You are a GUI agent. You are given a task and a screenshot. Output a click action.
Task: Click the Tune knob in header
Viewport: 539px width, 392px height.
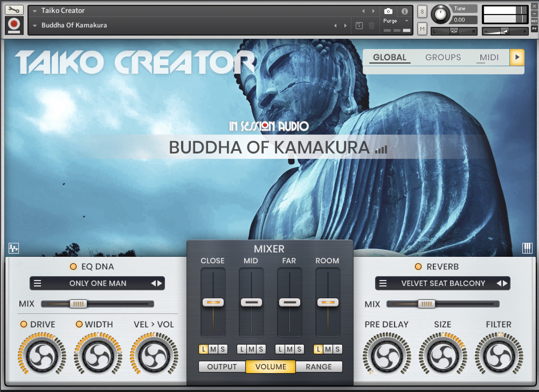pos(441,14)
